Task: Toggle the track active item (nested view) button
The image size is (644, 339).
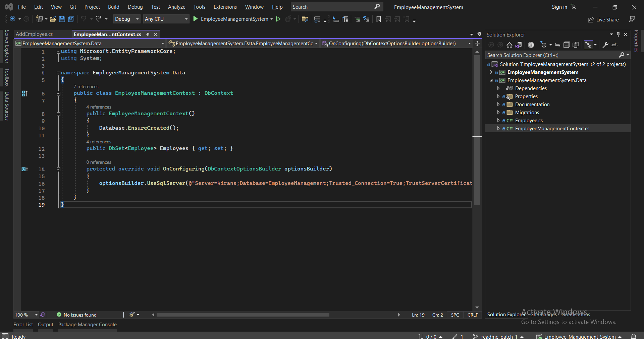Action: [x=588, y=45]
